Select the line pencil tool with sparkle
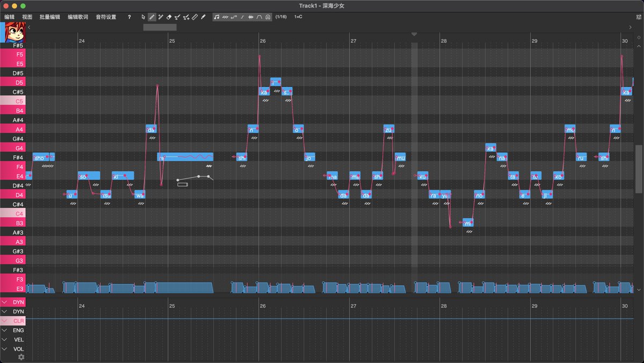The width and height of the screenshot is (644, 363). click(160, 17)
